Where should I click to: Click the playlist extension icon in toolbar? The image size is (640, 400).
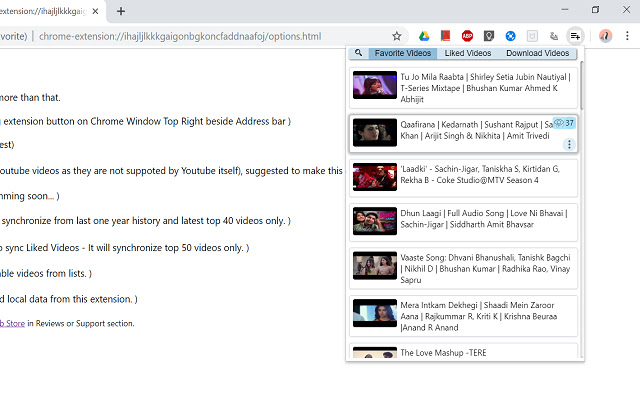coord(575,36)
